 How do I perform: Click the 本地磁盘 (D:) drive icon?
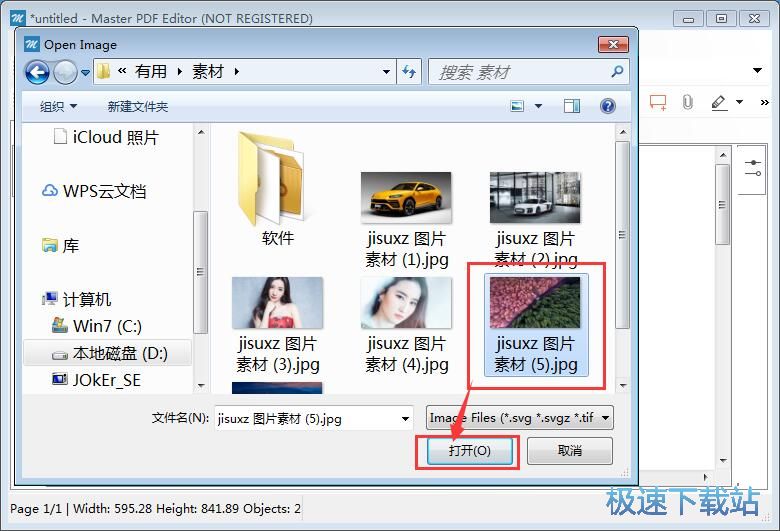click(60, 355)
